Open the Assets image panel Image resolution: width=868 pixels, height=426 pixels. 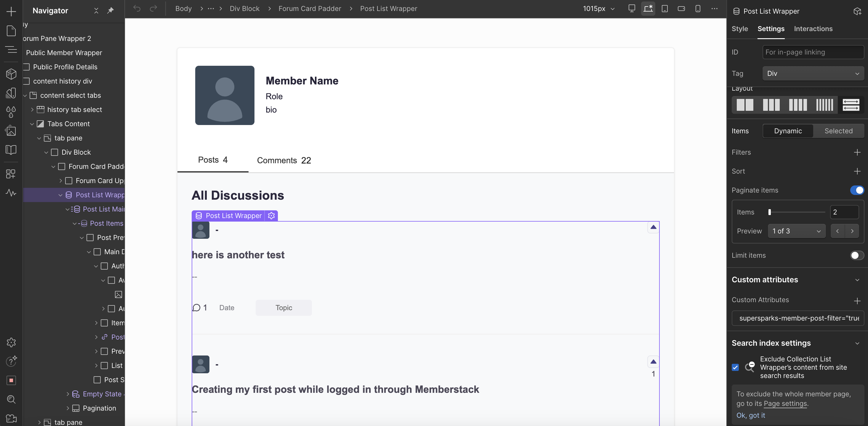click(x=11, y=131)
